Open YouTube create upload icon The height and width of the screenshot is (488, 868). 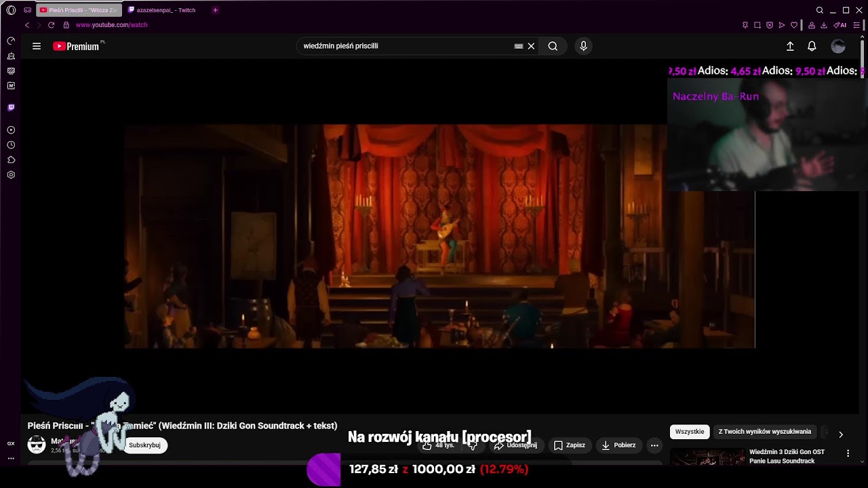(x=790, y=46)
